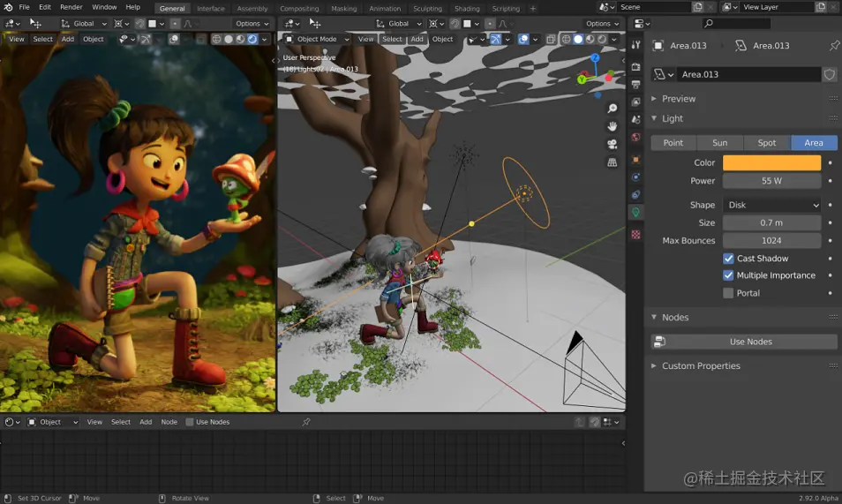This screenshot has height=504, width=842.
Task: Open the Render properties tab
Action: pyautogui.click(x=635, y=66)
